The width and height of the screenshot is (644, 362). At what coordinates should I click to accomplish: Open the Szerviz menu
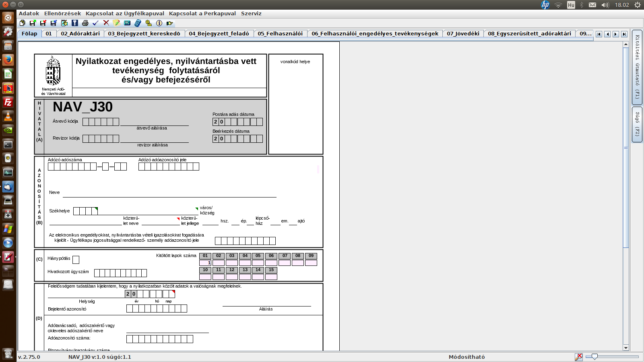[251, 13]
